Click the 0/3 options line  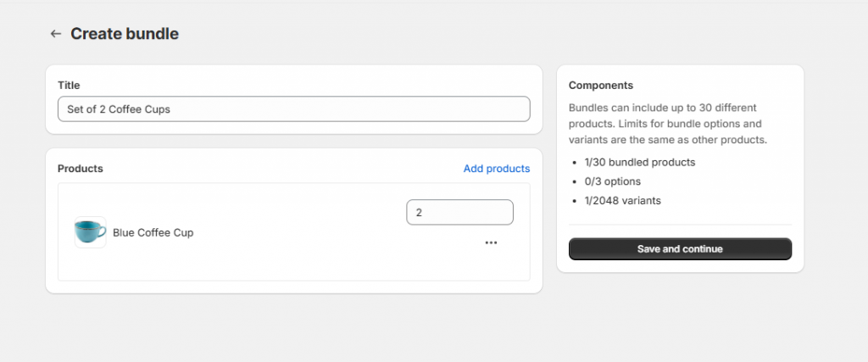point(612,181)
